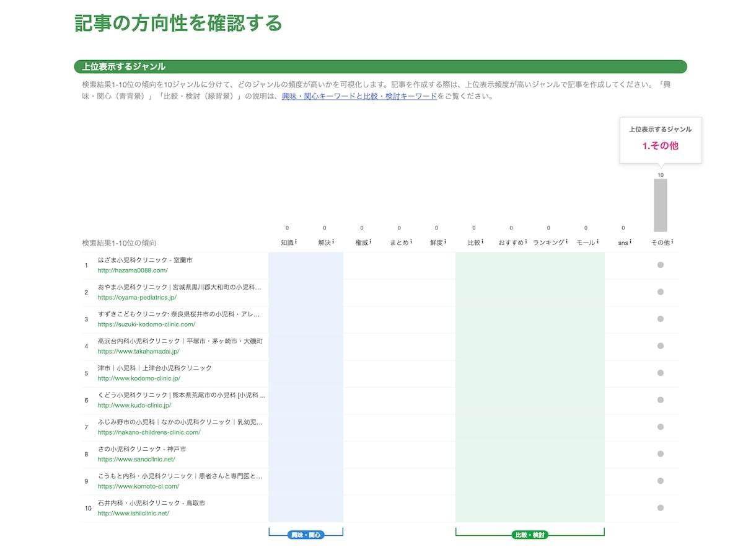
Task: Click the その他 dot for くどう小児科クリニック row
Action: point(661,400)
